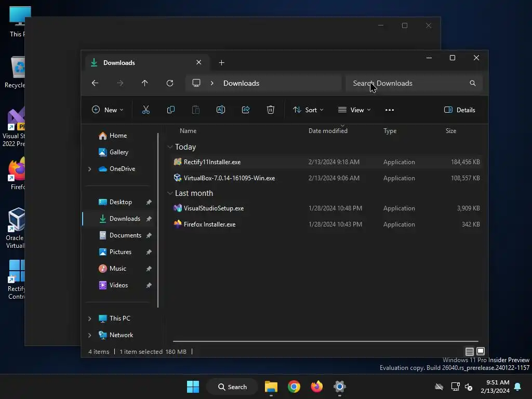
Task: Expand the OneDrive tree node
Action: (89, 169)
